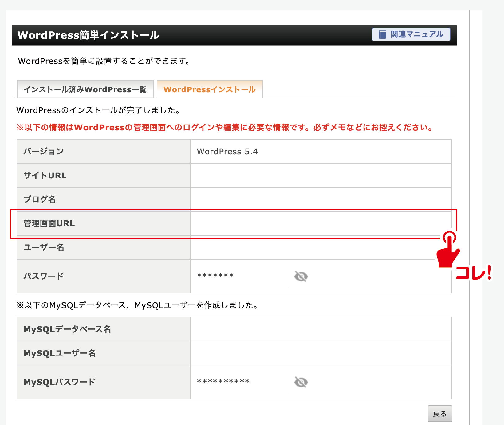Screen dimensions: 504x425
Task: Click the WordPress簡単インストール header title
Action: (88, 35)
